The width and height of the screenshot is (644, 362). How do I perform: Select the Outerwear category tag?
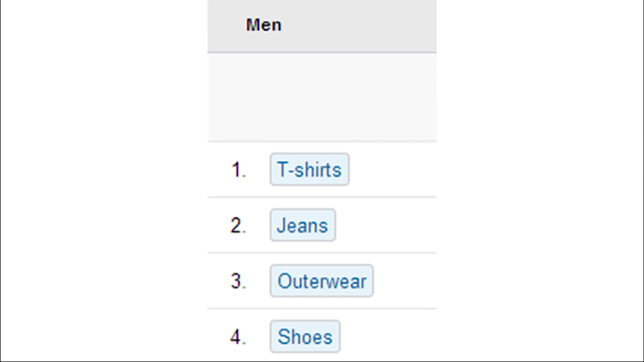click(321, 281)
